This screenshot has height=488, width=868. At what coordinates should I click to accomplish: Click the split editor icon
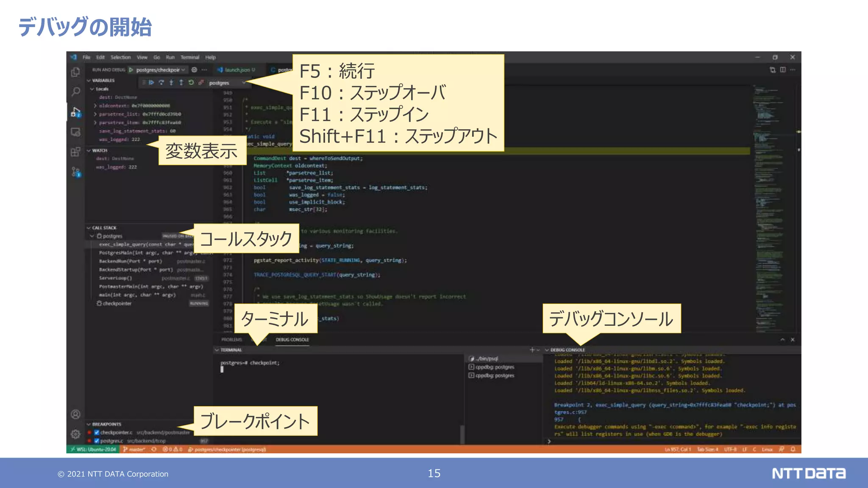(x=782, y=70)
